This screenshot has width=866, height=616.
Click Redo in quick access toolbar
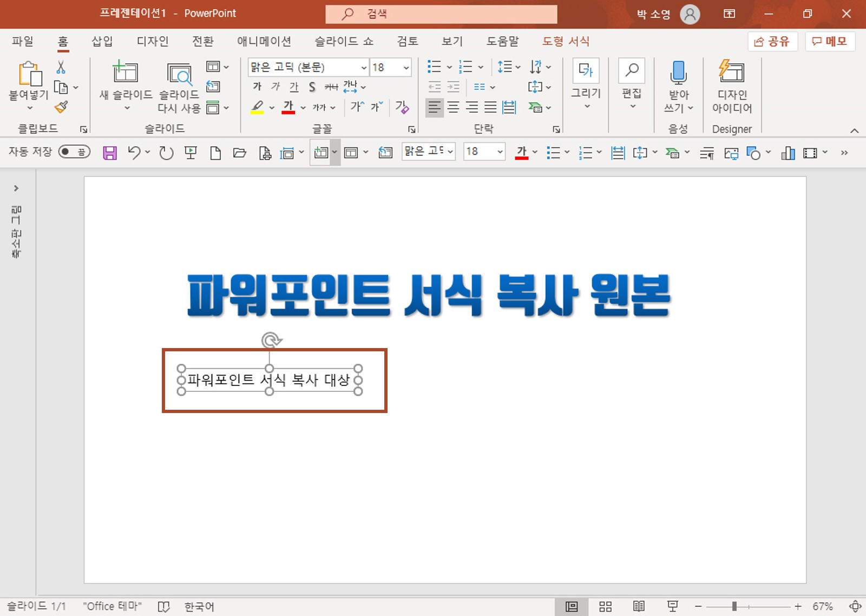pos(166,153)
